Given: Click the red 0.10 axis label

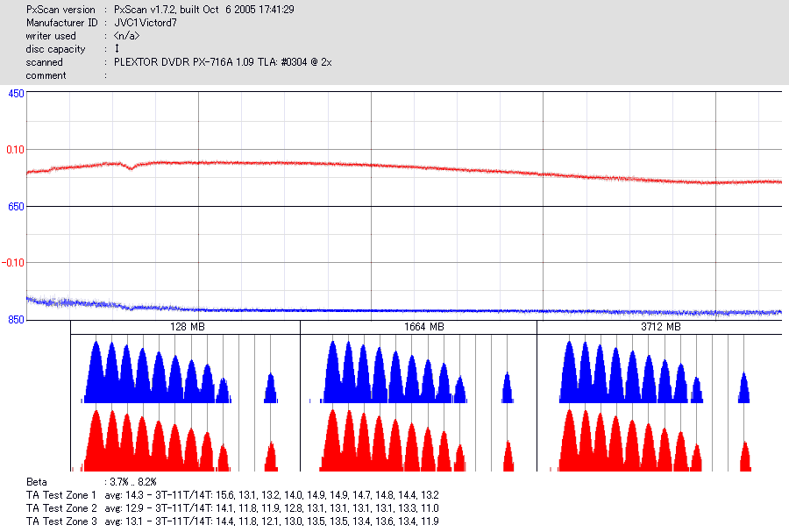Looking at the screenshot, I should 15,150.
